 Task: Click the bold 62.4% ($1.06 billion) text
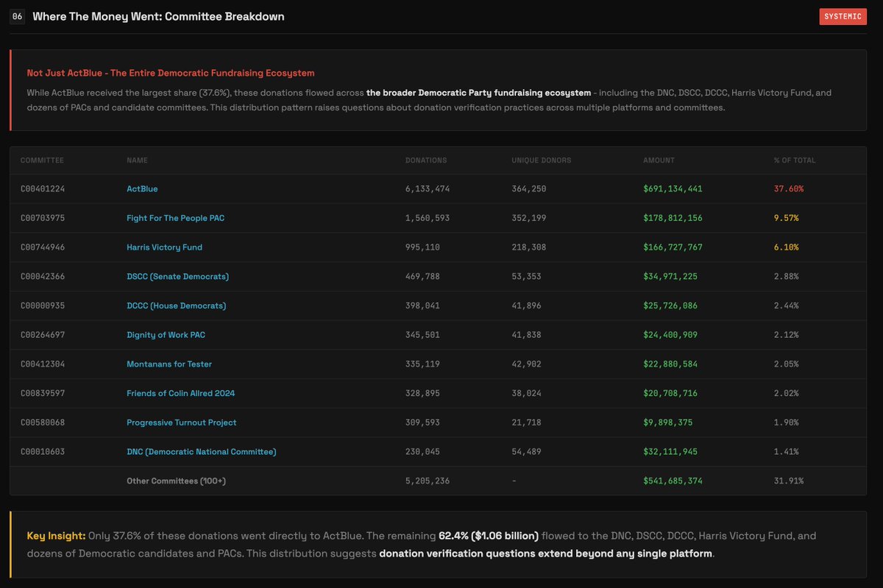(x=489, y=536)
